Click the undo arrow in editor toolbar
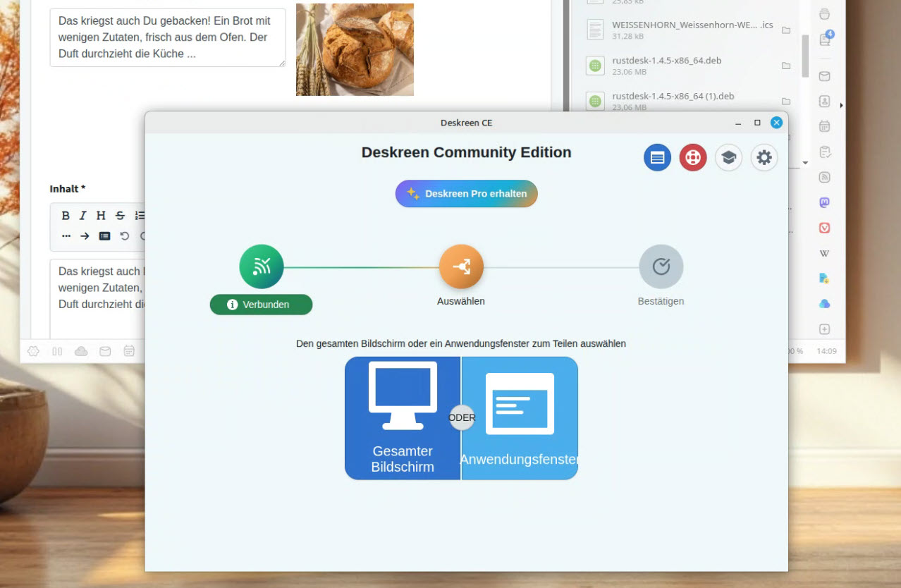The height and width of the screenshot is (588, 901). 125,236
